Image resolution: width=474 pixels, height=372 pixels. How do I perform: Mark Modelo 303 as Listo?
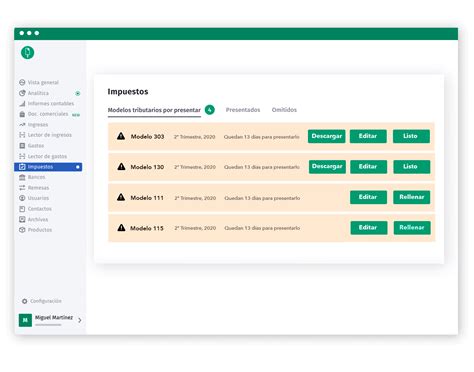411,136
